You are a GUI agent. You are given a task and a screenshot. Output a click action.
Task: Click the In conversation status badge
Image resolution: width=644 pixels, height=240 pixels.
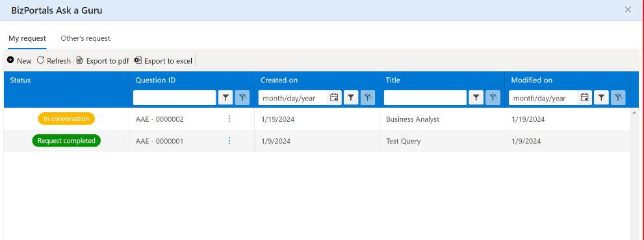(x=66, y=119)
